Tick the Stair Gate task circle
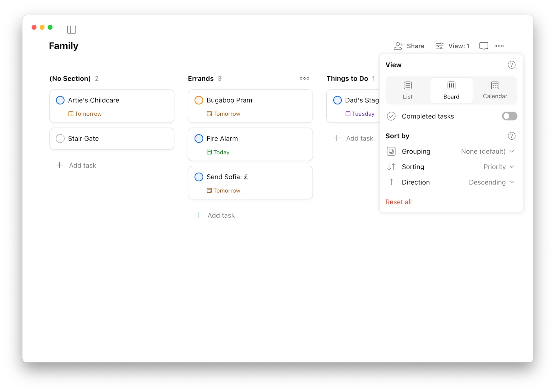This screenshot has width=556, height=392. (60, 138)
